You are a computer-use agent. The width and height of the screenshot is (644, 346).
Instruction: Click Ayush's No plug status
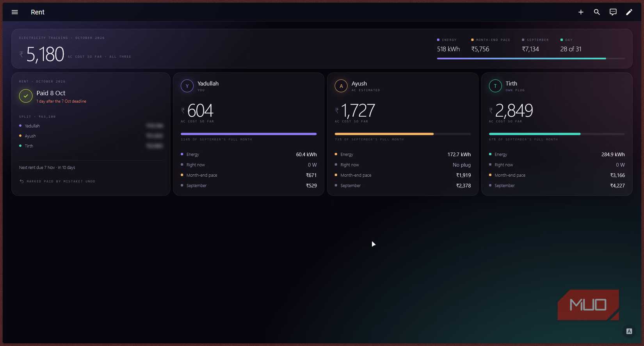pos(462,165)
